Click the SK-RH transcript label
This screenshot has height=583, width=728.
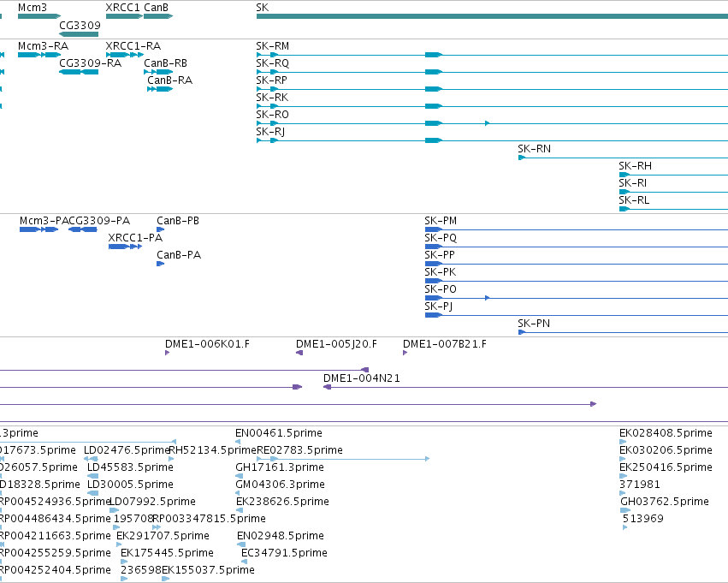[x=635, y=166]
